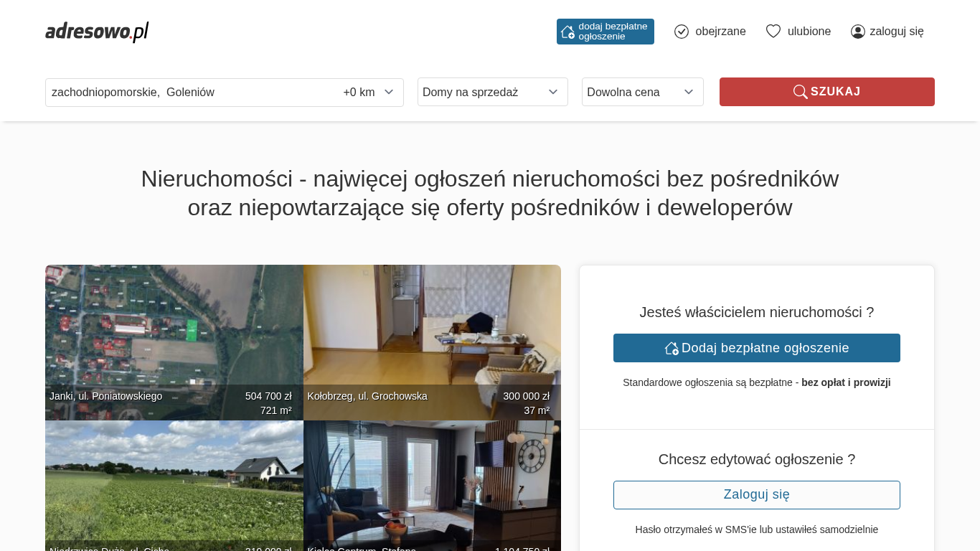The height and width of the screenshot is (551, 980).
Task: Click the magnifier icon in search button
Action: click(x=800, y=92)
